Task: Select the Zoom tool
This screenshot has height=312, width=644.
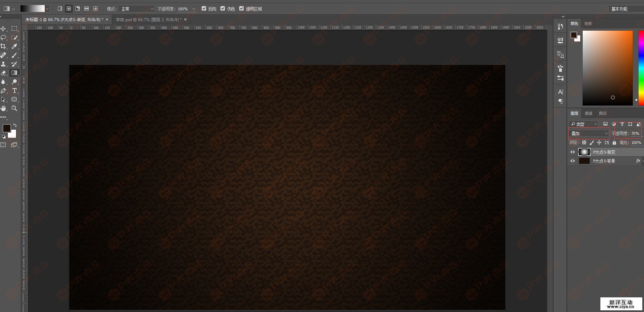Action: pyautogui.click(x=14, y=108)
